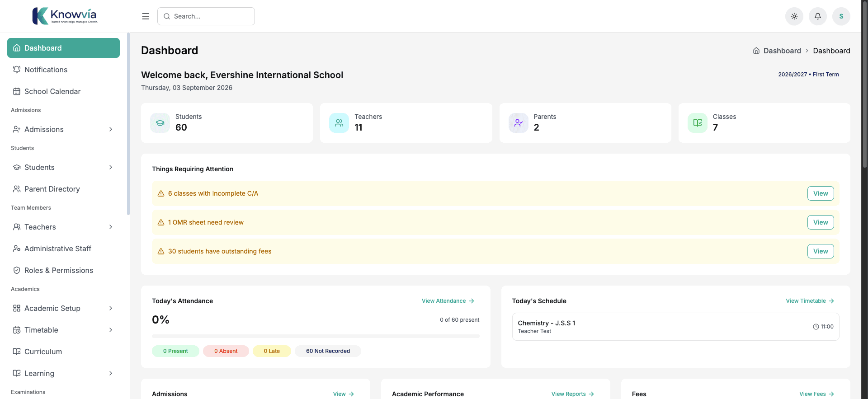View the OMR sheet needing review

coord(821,222)
